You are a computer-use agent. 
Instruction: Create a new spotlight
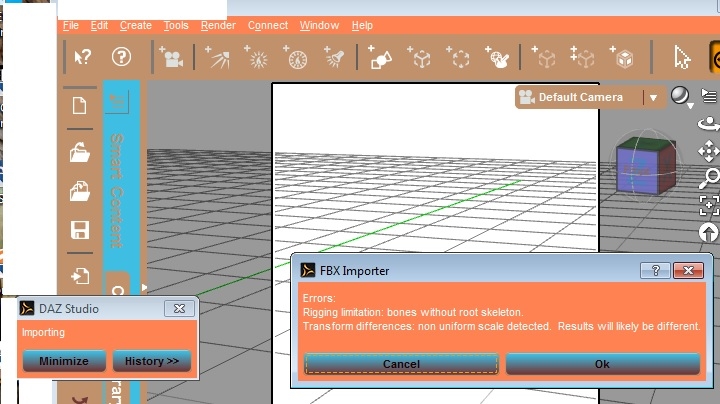(334, 57)
